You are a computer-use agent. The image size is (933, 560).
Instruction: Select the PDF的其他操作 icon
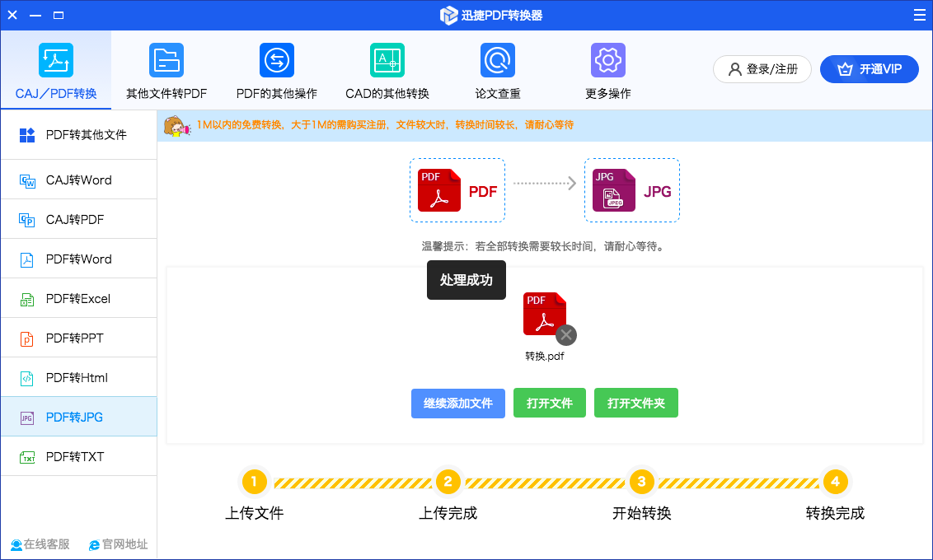pyautogui.click(x=277, y=60)
